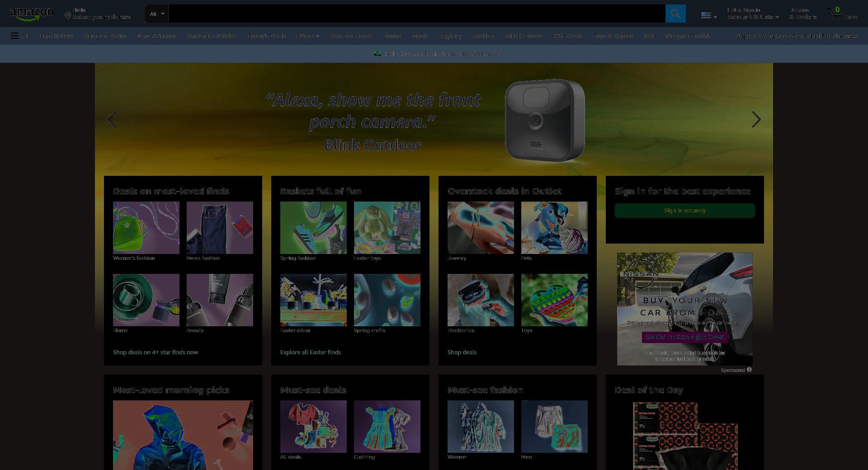The image size is (868, 470).
Task: Open Books nav item
Action: point(392,36)
